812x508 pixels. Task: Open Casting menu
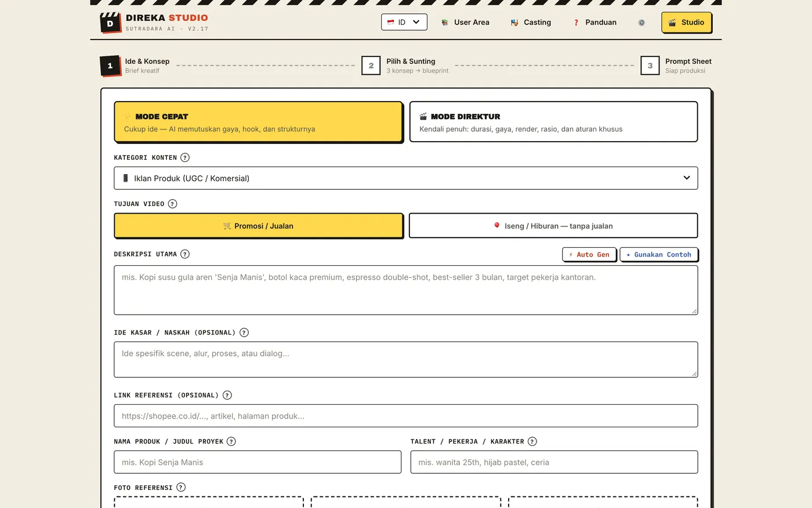(531, 23)
